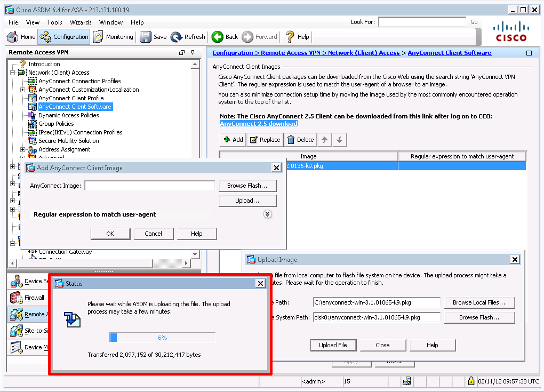Viewport: 544px width, 392px height.
Task: Click the padlock icon in status bar
Action: point(471,381)
